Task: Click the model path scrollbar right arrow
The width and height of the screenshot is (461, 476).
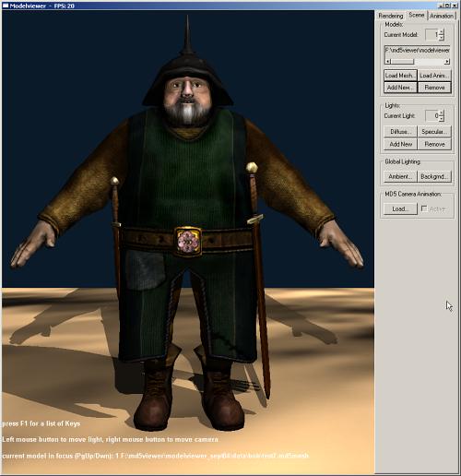Action: (x=447, y=62)
